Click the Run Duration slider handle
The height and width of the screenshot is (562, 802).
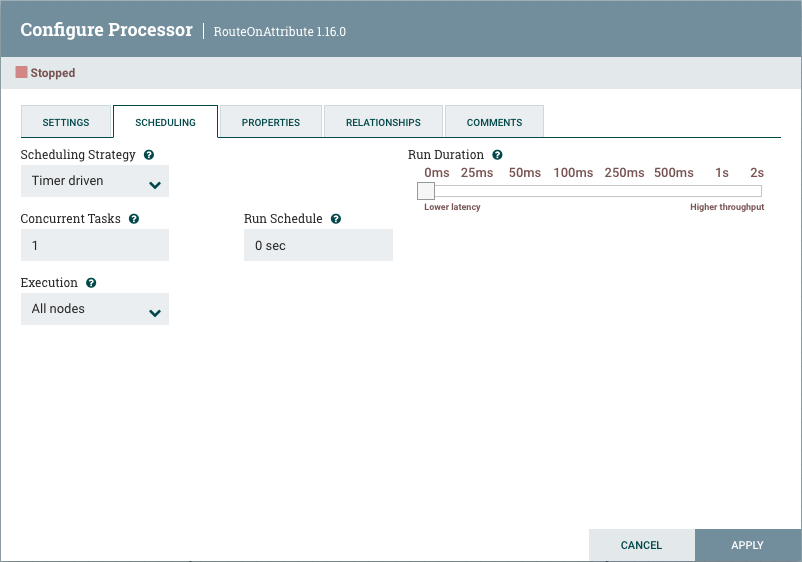click(426, 191)
